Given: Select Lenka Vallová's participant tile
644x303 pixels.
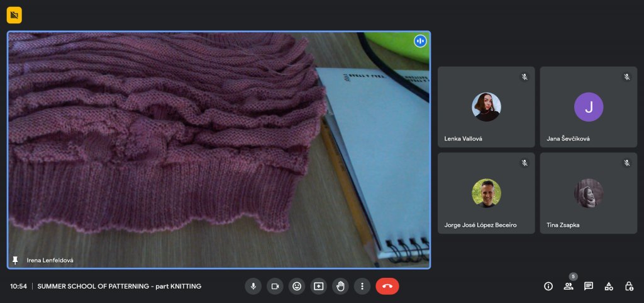Looking at the screenshot, I should [x=486, y=107].
